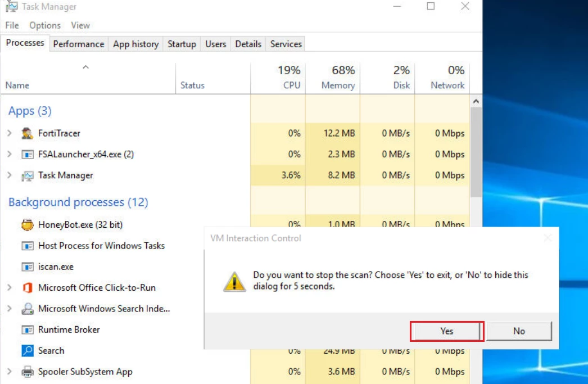
Task: Click the Runtime Broker icon
Action: (28, 329)
